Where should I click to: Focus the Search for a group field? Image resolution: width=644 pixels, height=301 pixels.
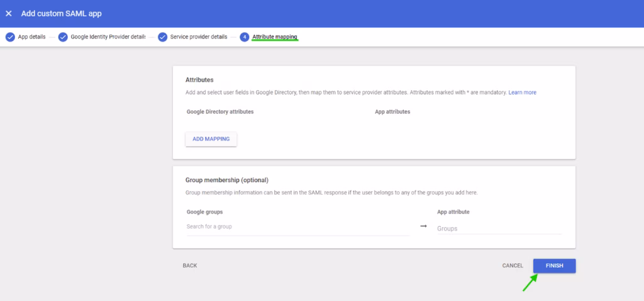click(297, 227)
